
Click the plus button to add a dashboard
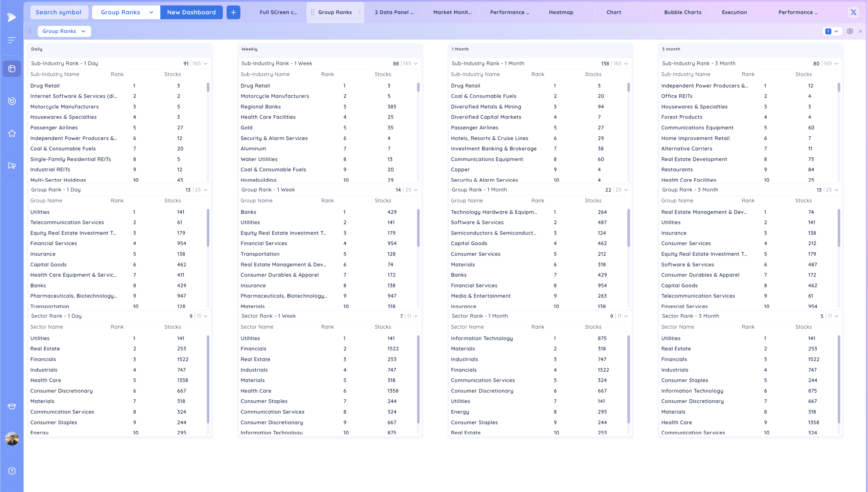233,12
